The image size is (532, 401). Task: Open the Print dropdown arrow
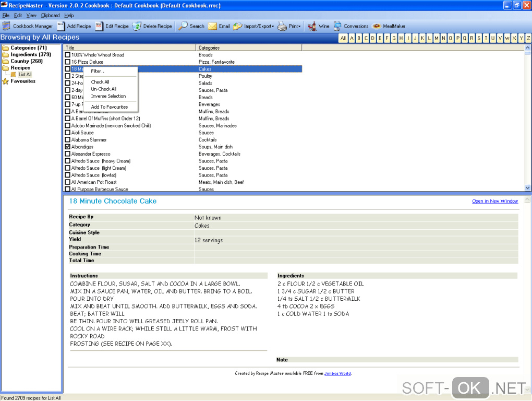[299, 27]
